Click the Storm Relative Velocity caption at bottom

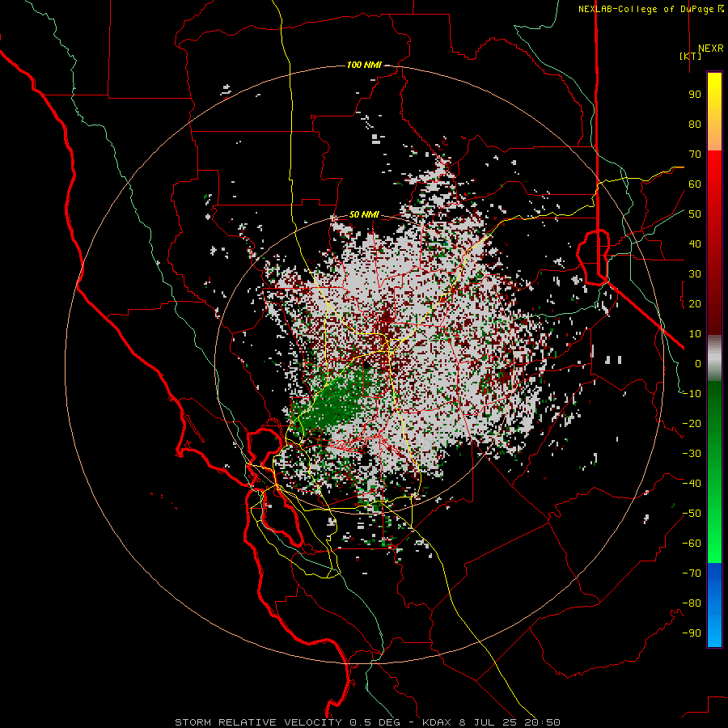[x=367, y=722]
